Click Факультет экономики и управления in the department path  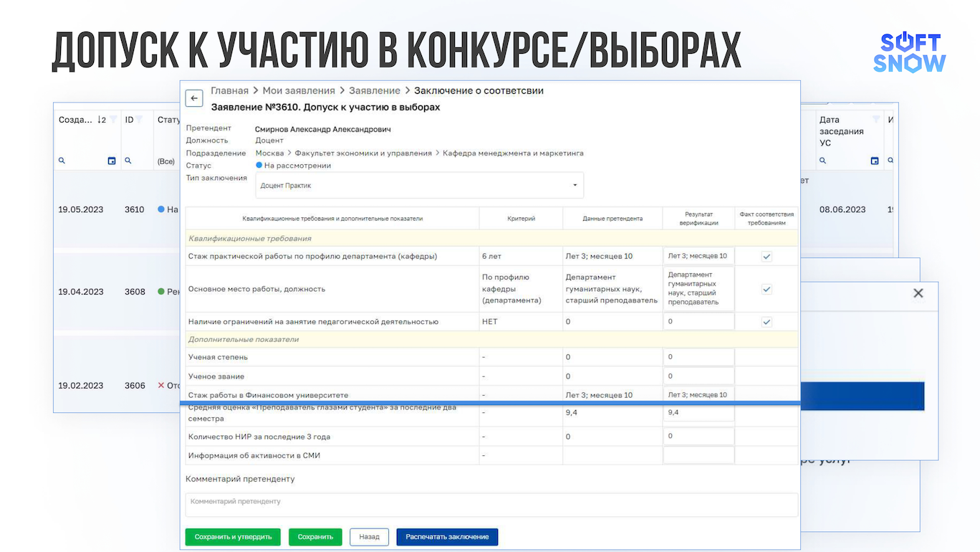pyautogui.click(x=363, y=153)
